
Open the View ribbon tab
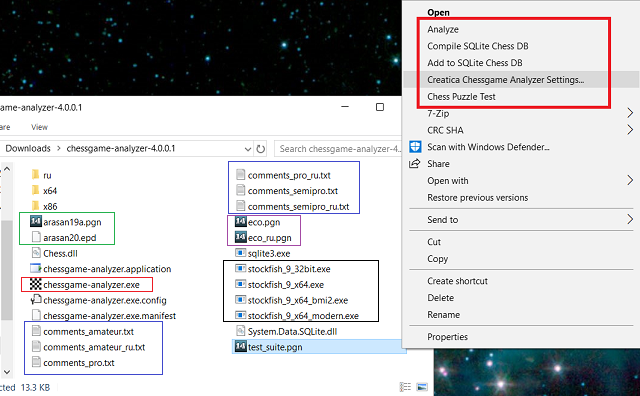39,127
